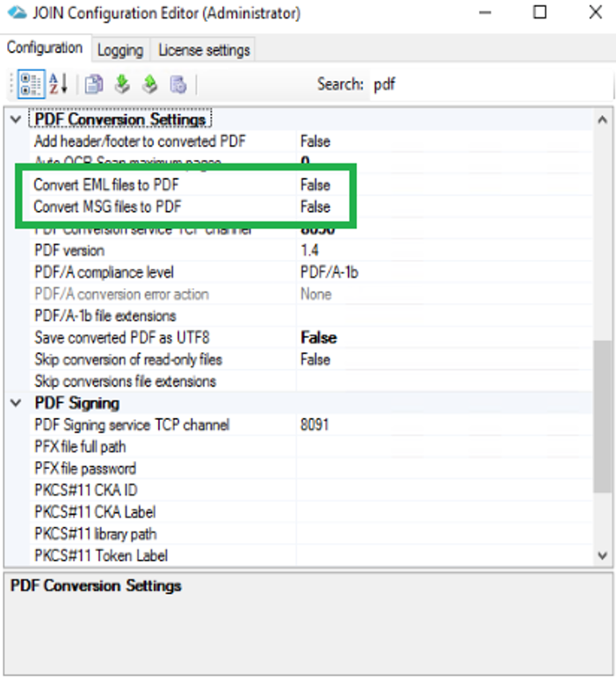Select the PDF Signing category header
Viewport: 616px width, 679px height.
[77, 403]
